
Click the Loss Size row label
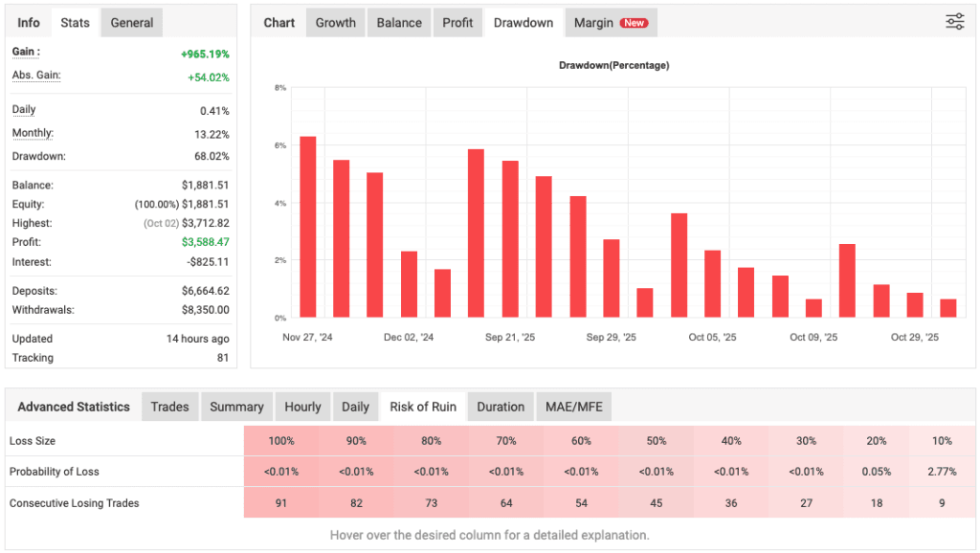[33, 441]
